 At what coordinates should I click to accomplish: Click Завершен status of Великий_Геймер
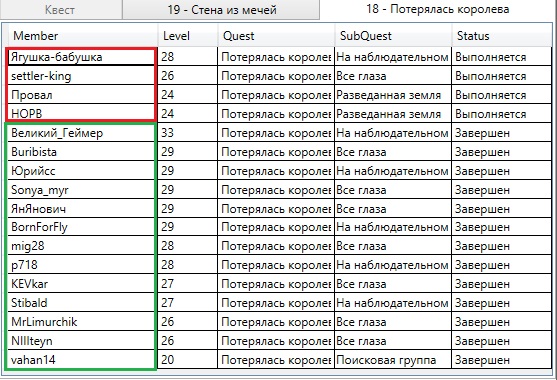[502, 133]
